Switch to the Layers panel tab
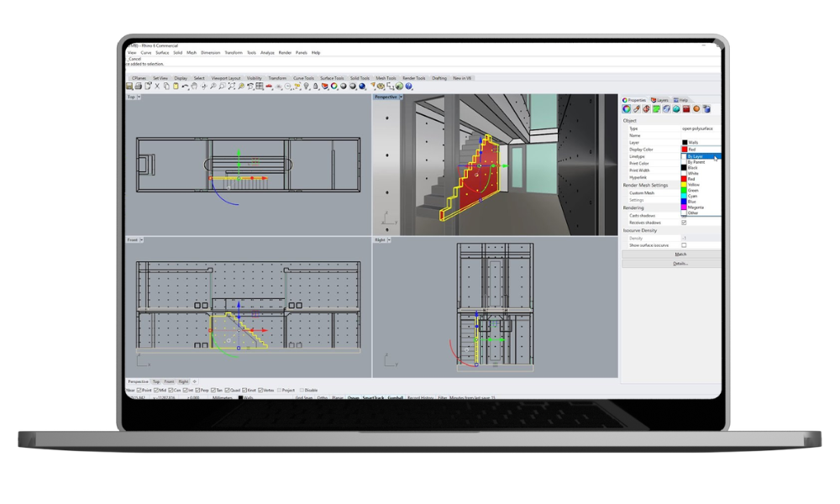This screenshot has height=504, width=840. pos(659,100)
